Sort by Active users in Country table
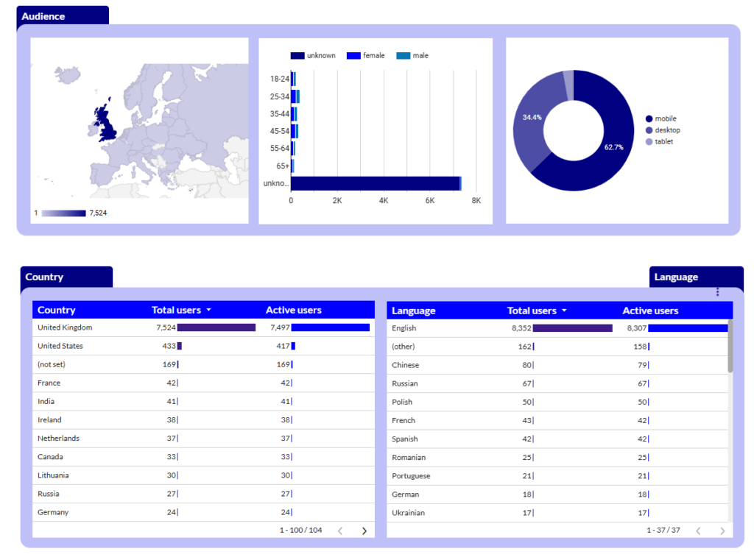The height and width of the screenshot is (560, 754). [x=293, y=311]
